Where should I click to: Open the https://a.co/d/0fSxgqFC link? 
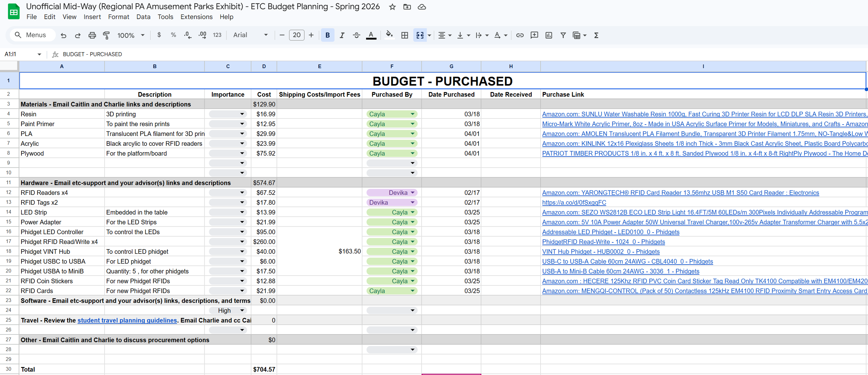(x=574, y=202)
